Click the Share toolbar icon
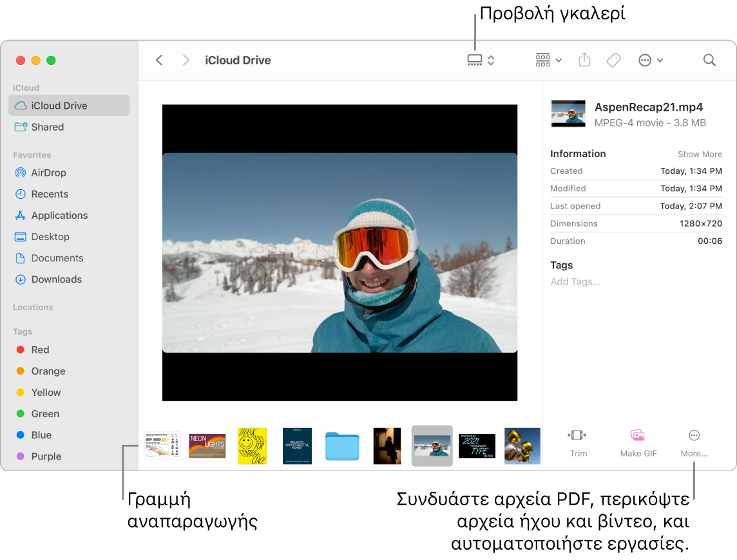Image resolution: width=737 pixels, height=560 pixels. (x=584, y=61)
